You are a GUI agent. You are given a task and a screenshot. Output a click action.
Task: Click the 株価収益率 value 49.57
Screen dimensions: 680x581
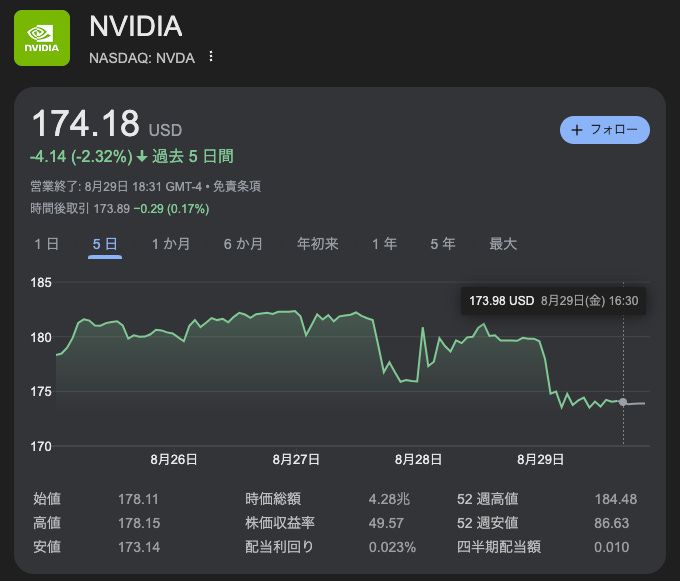tap(386, 523)
